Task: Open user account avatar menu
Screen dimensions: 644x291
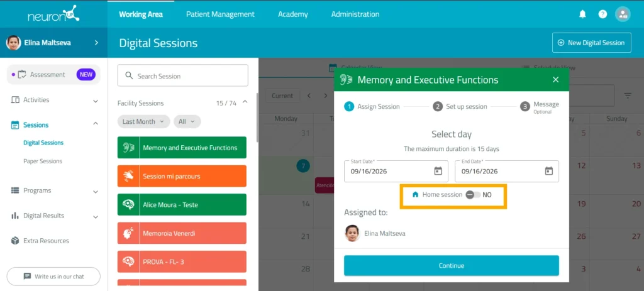Action: pos(623,14)
